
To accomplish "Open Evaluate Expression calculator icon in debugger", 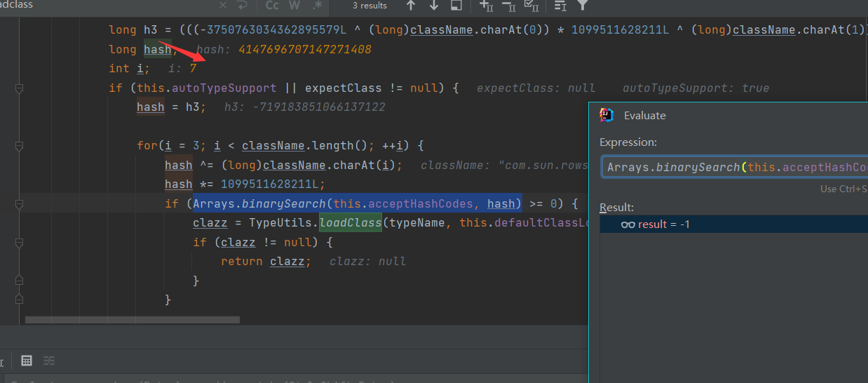I will [27, 361].
